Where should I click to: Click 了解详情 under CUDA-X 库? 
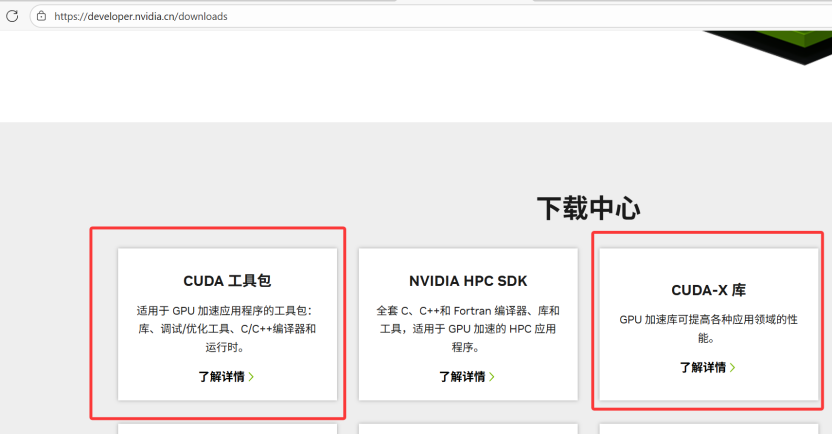click(x=703, y=367)
